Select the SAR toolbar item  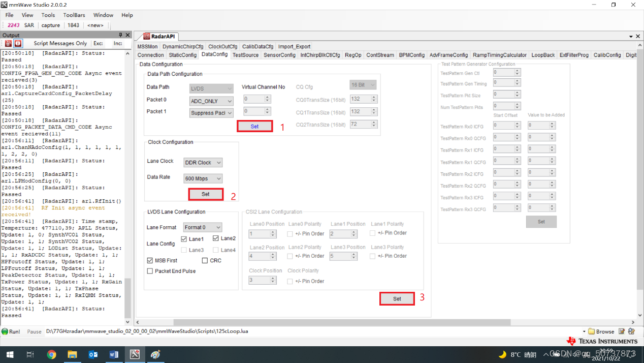tap(29, 25)
